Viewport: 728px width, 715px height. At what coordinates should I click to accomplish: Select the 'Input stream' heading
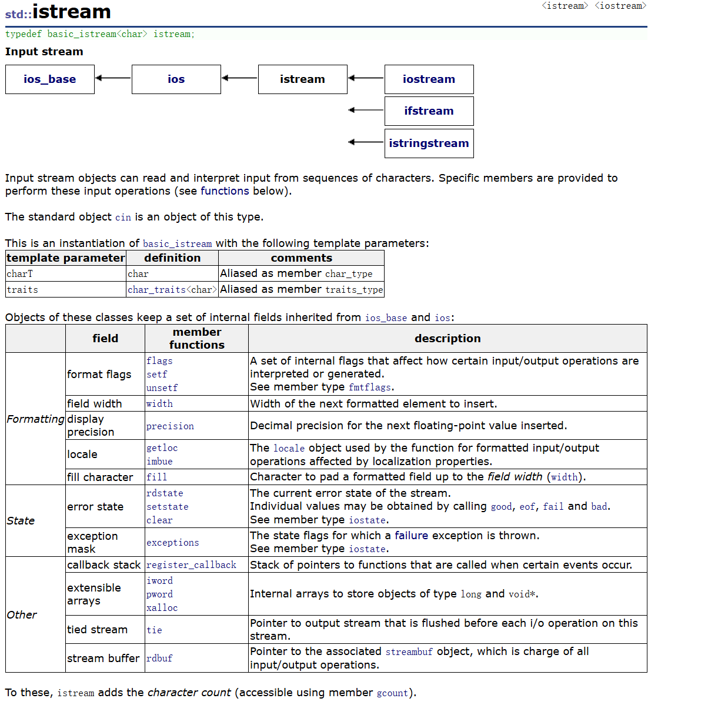[44, 52]
